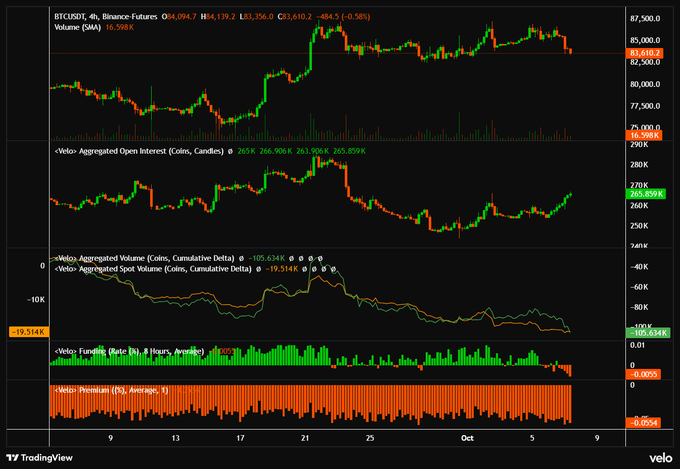Screen dimensions: 680x469
Task: Click the 263.906K open interest low value
Action: click(313, 151)
